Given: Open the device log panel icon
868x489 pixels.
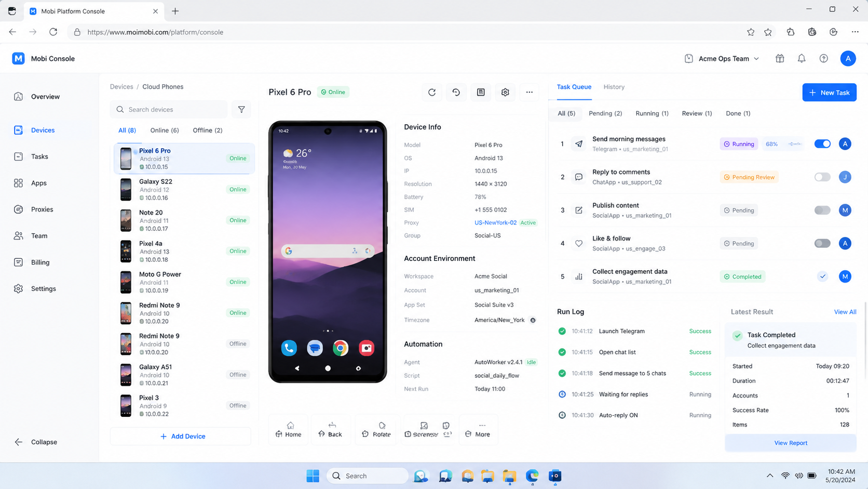Looking at the screenshot, I should click(x=481, y=92).
